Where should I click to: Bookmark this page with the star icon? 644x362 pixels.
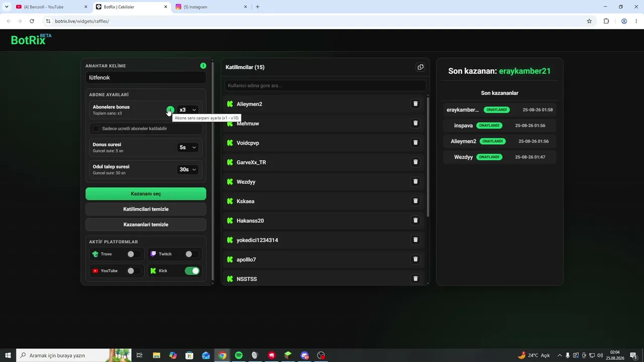(x=589, y=21)
